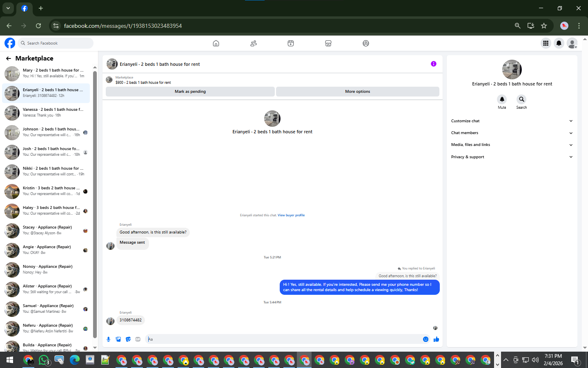Click More options button

coord(358,92)
